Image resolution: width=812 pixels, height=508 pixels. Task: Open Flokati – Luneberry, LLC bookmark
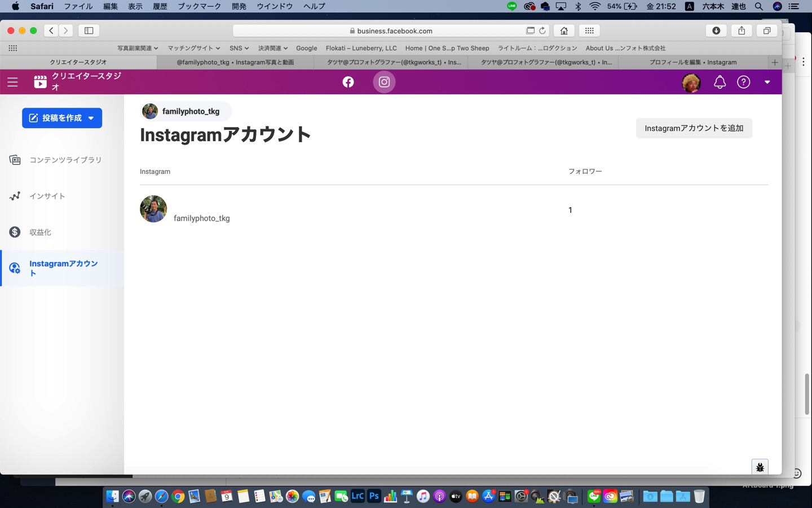tap(361, 49)
